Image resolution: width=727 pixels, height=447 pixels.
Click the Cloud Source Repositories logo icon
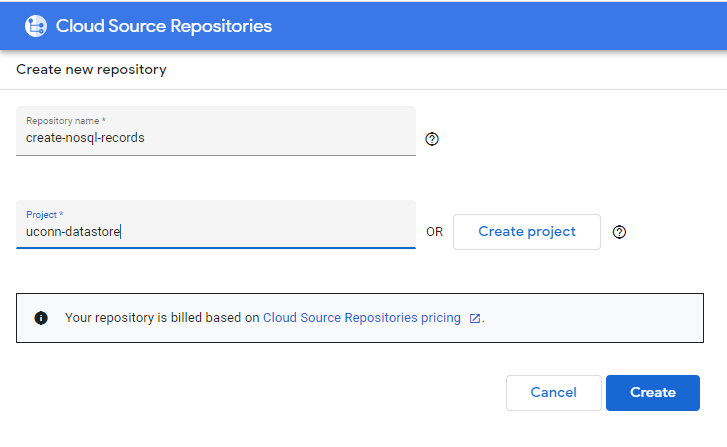point(36,26)
